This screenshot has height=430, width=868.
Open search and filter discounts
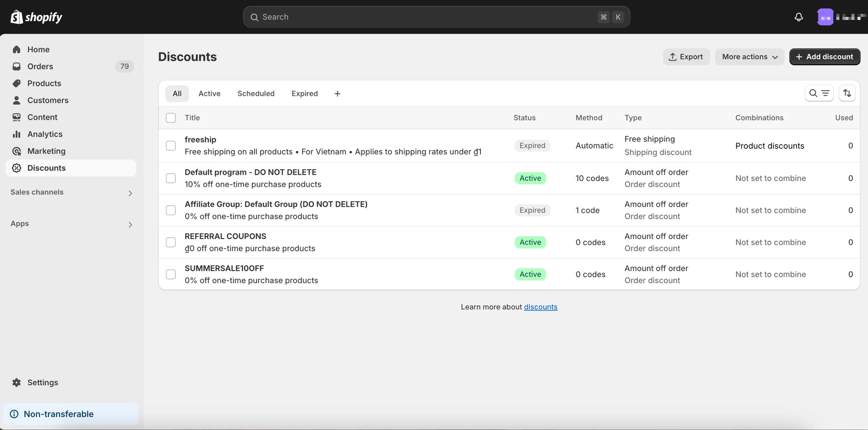tap(819, 93)
